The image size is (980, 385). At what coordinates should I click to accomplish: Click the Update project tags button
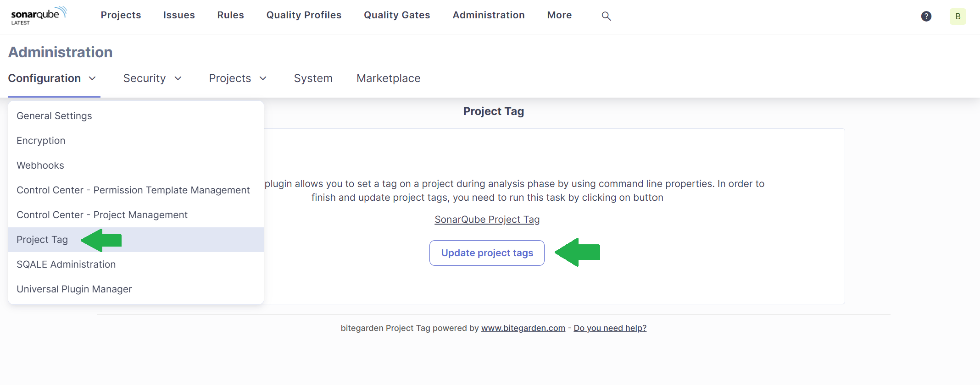487,253
